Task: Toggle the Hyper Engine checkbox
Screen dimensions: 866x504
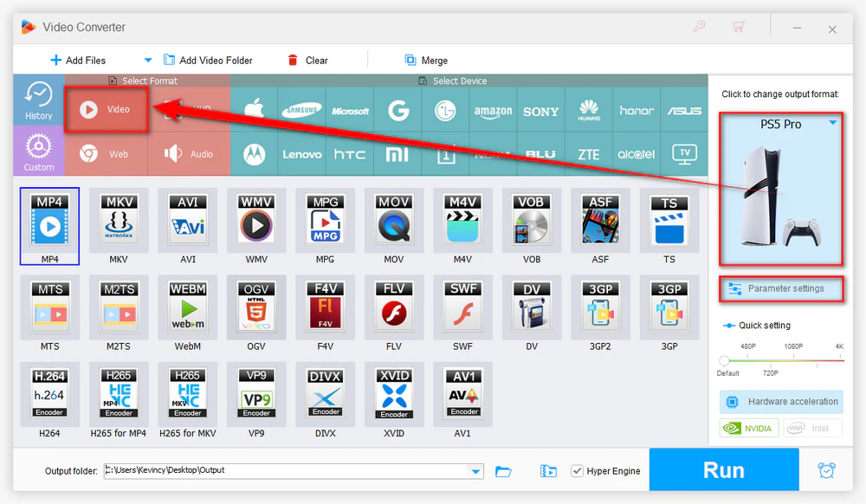Action: [577, 471]
